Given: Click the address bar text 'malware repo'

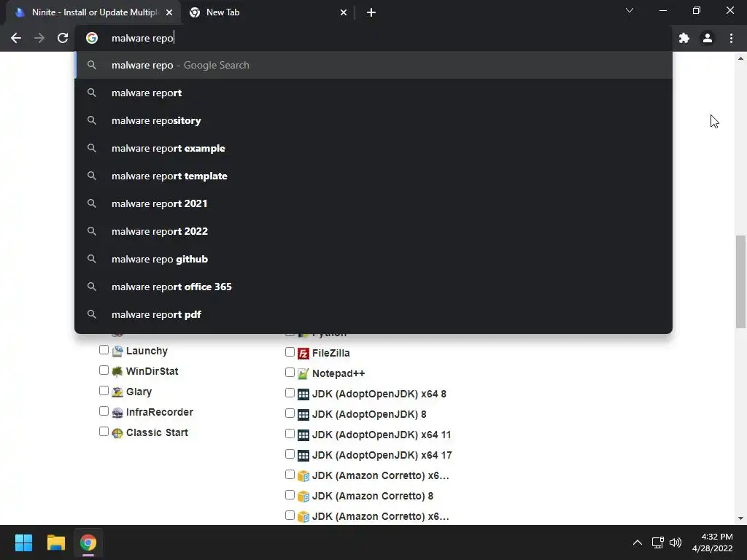Looking at the screenshot, I should 142,38.
